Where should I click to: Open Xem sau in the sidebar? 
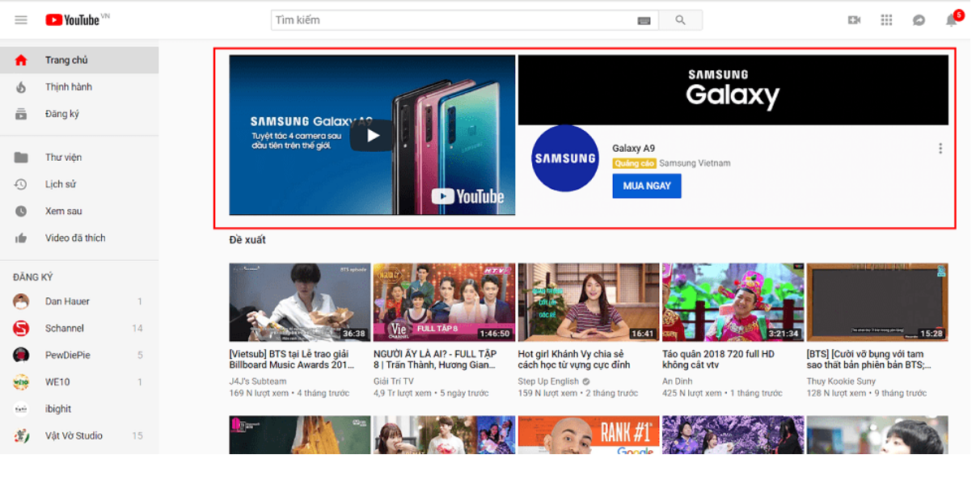79,211
